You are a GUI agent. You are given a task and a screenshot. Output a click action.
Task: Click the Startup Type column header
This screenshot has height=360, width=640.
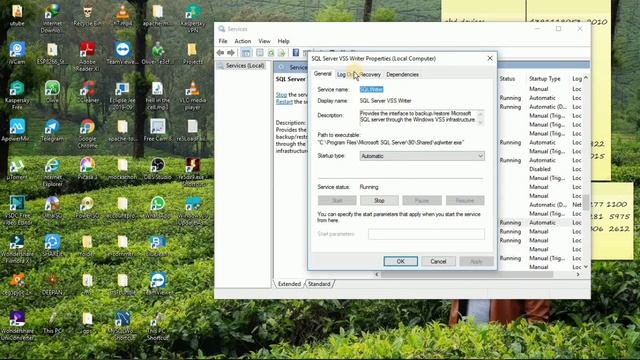pyautogui.click(x=544, y=78)
